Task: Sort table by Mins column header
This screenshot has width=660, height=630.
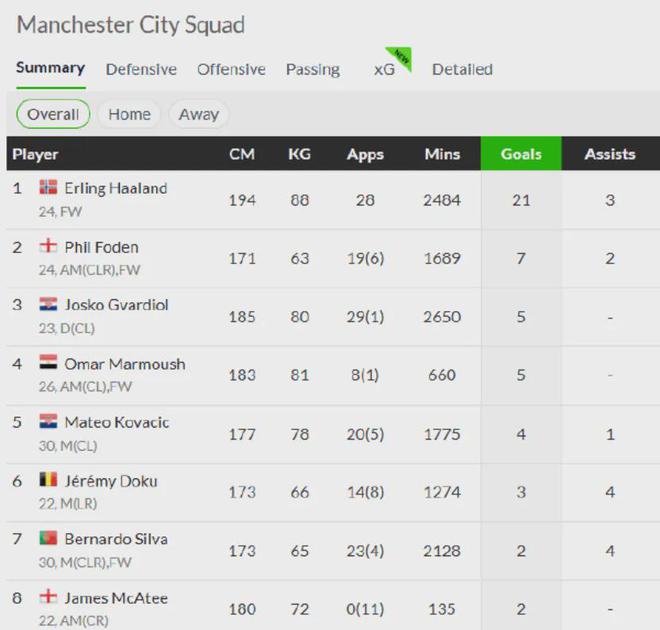Action: [x=442, y=154]
